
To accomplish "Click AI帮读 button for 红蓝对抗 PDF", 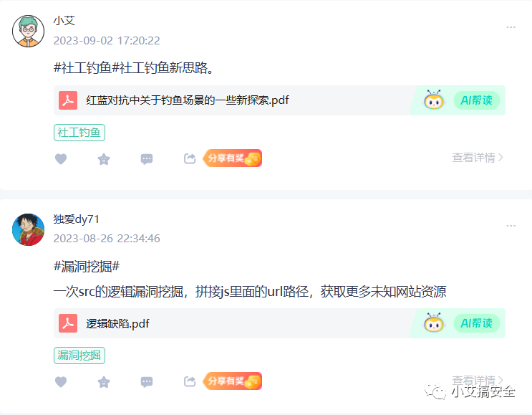I will [x=476, y=100].
